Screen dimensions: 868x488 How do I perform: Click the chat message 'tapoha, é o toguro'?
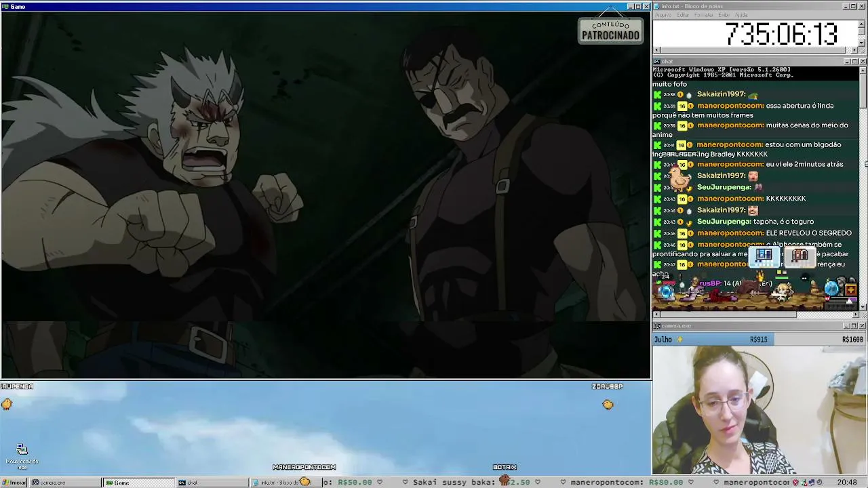click(783, 222)
